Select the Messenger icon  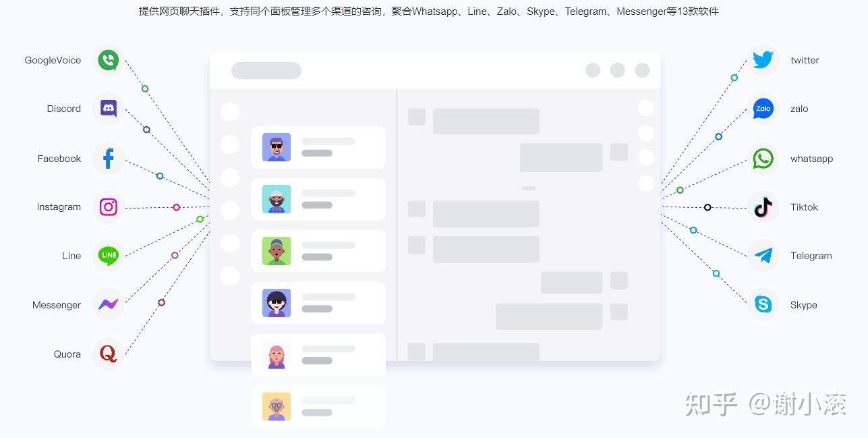tap(108, 304)
